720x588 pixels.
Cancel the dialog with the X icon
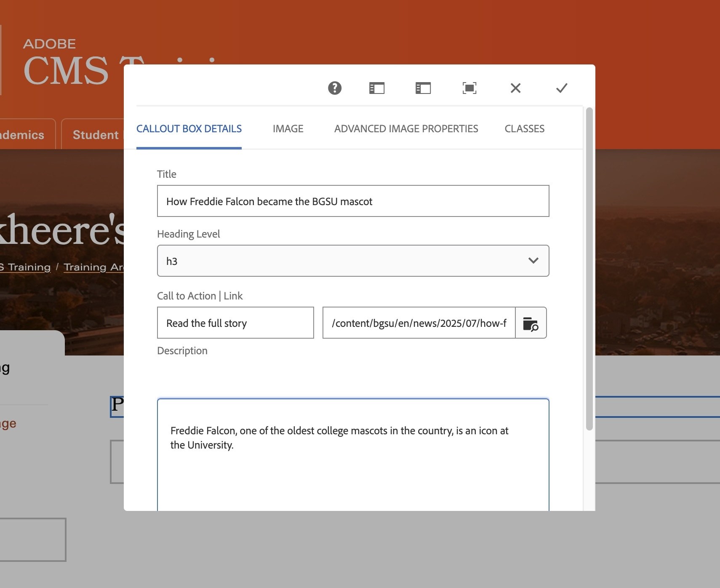516,88
